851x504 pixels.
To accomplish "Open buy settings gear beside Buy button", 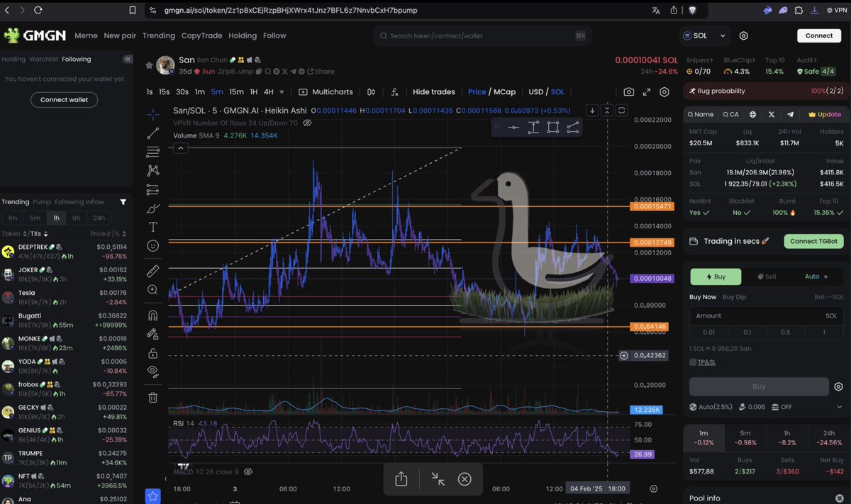I will click(838, 386).
